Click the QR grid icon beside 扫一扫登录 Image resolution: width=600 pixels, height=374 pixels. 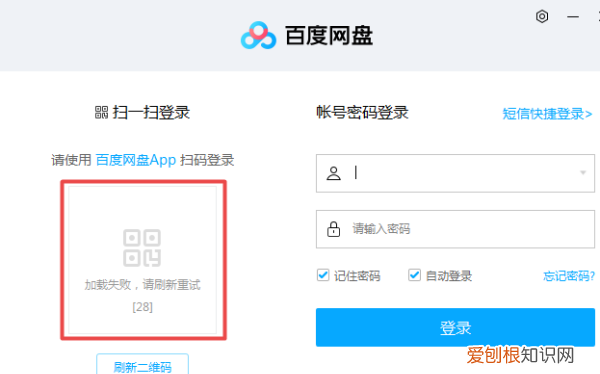(x=101, y=113)
